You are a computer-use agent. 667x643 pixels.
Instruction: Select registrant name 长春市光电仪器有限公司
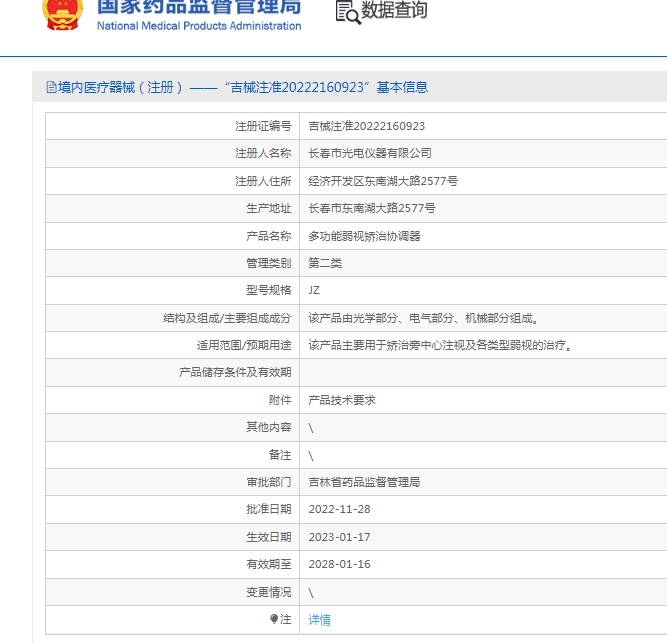pos(370,153)
